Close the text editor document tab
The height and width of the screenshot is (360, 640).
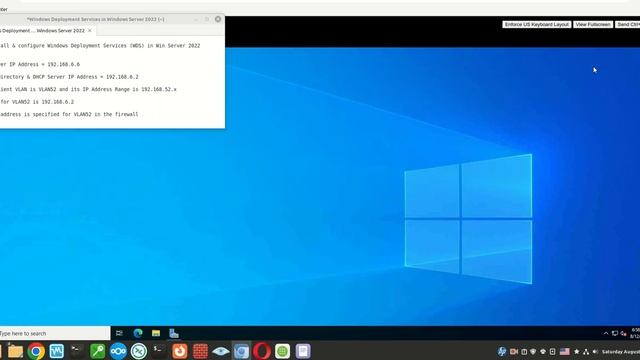click(90, 31)
